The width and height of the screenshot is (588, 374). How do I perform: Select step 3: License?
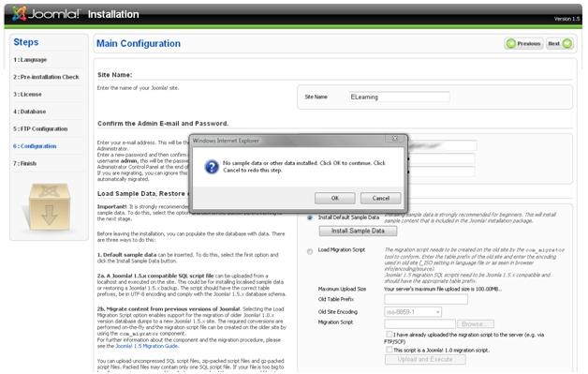(27, 95)
